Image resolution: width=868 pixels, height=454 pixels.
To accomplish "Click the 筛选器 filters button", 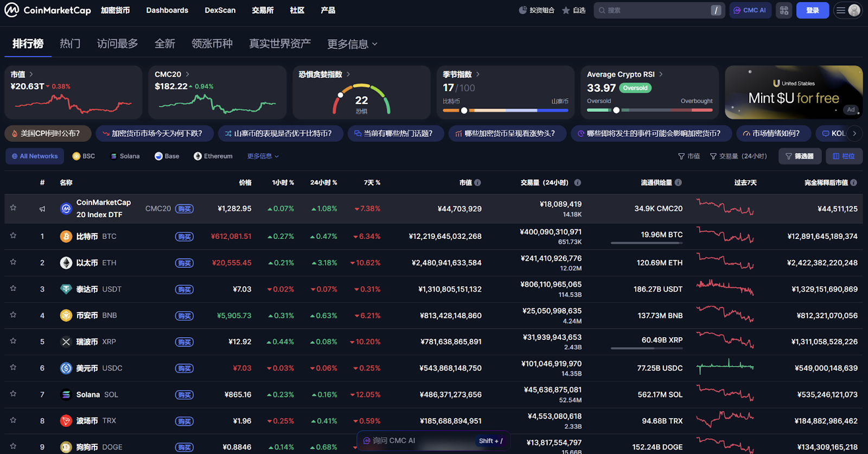I will tap(800, 156).
